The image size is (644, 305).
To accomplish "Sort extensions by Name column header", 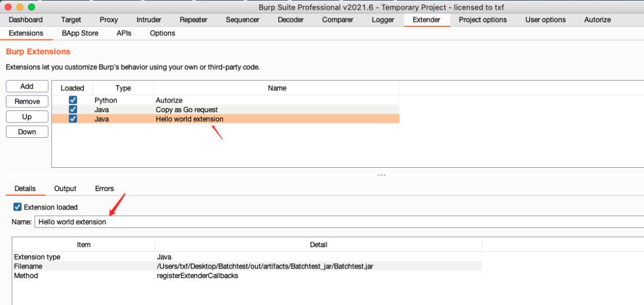I will coord(277,88).
